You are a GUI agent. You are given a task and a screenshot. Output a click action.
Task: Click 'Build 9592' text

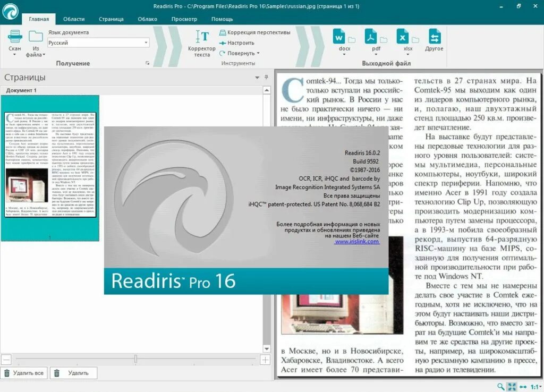[x=365, y=161]
